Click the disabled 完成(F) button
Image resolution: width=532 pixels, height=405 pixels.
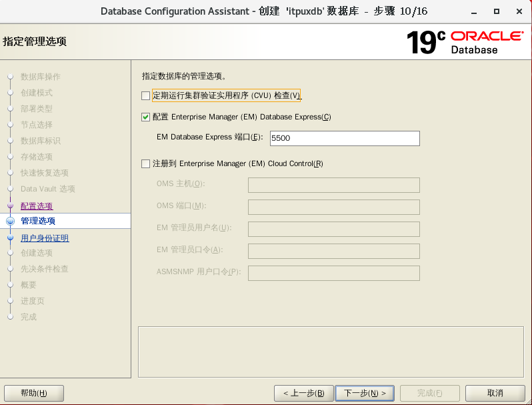(x=430, y=393)
